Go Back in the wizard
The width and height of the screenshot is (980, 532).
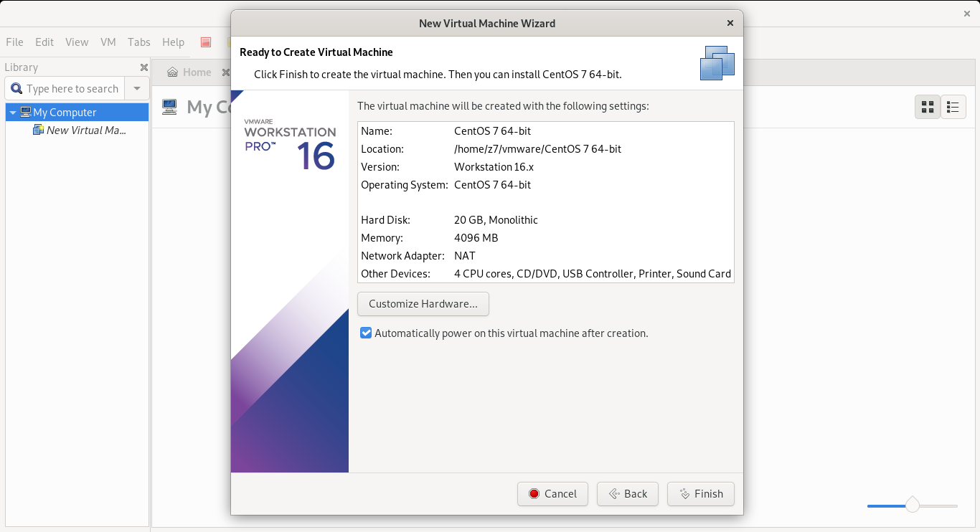pyautogui.click(x=628, y=493)
